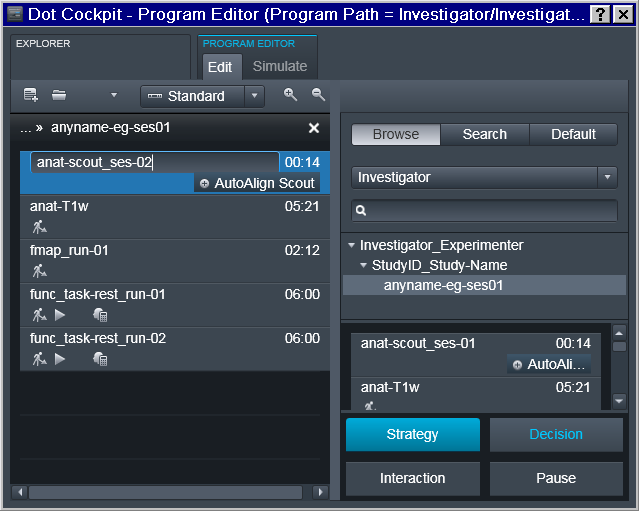
Task: Select the Edit tab
Action: [x=220, y=67]
